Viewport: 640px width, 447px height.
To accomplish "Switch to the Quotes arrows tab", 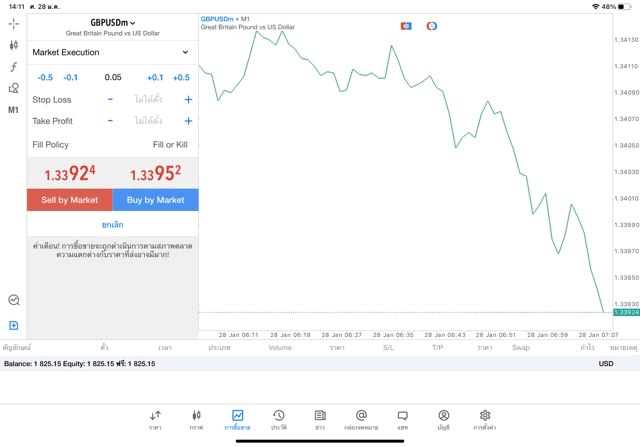I will [x=155, y=419].
